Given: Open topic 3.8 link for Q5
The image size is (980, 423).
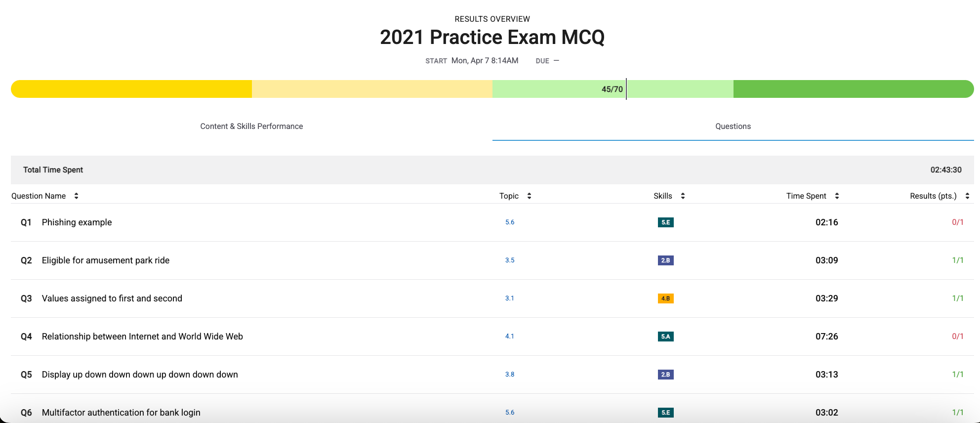Looking at the screenshot, I should click(510, 375).
